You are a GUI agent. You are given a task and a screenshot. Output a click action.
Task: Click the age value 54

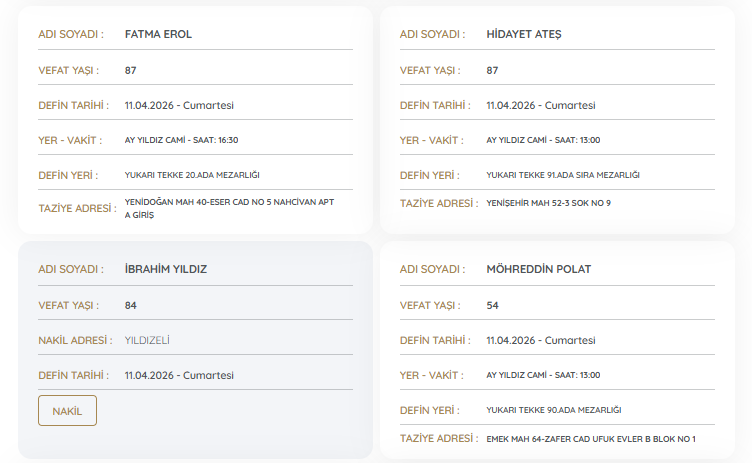pos(492,305)
